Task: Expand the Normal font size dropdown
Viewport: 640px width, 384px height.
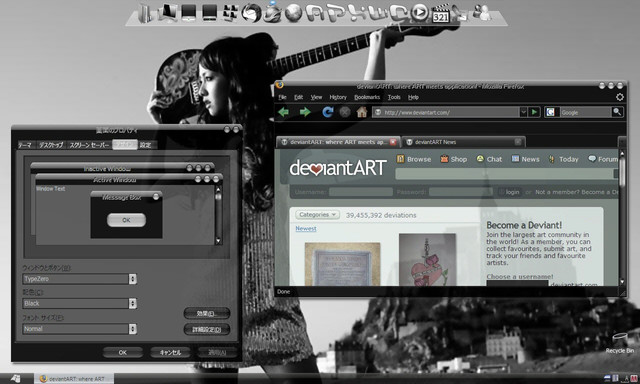Action: click(132, 329)
